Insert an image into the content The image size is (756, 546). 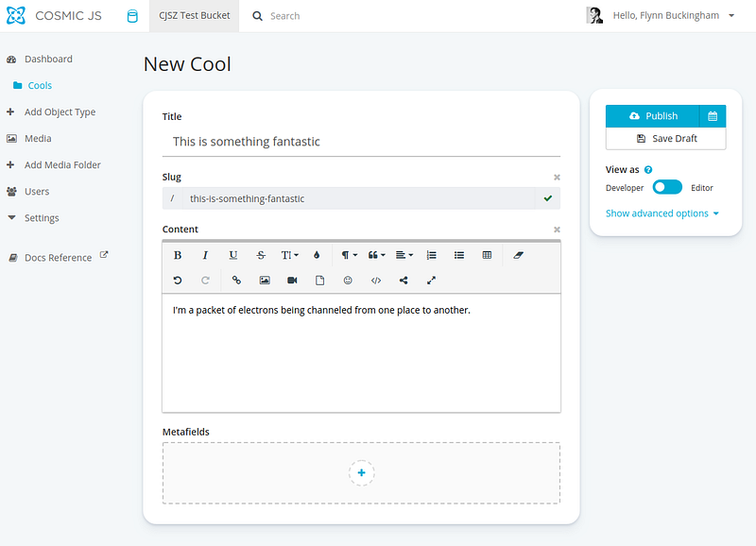point(265,281)
